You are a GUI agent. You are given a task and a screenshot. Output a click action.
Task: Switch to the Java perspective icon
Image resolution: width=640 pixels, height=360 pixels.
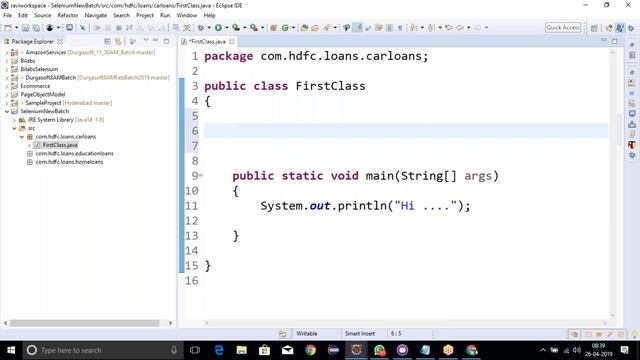point(620,28)
